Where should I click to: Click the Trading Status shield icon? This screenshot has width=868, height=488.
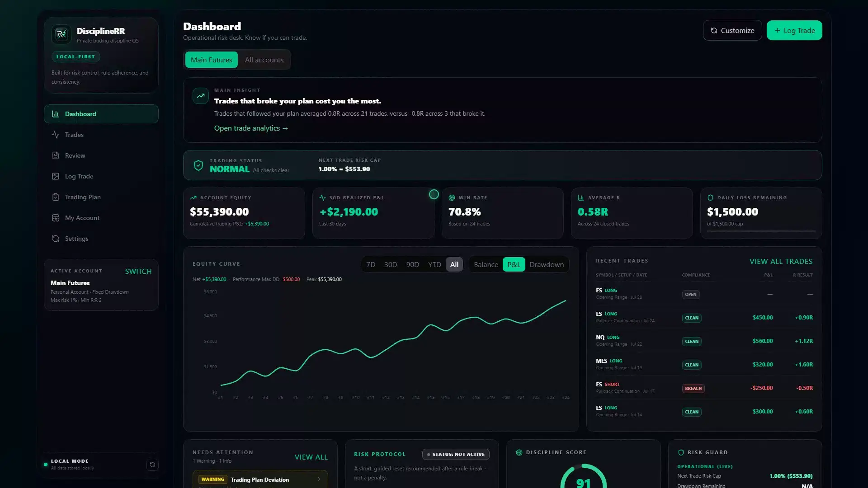click(x=198, y=165)
